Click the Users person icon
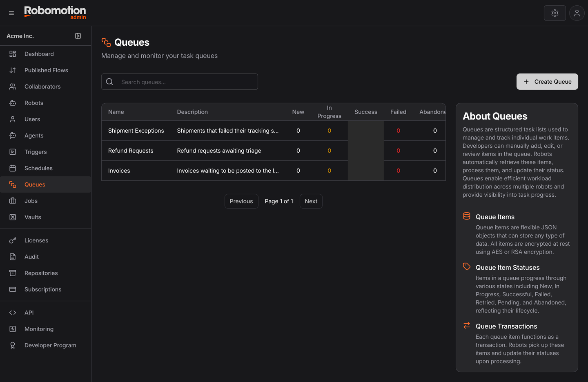The image size is (588, 382). [x=13, y=119]
